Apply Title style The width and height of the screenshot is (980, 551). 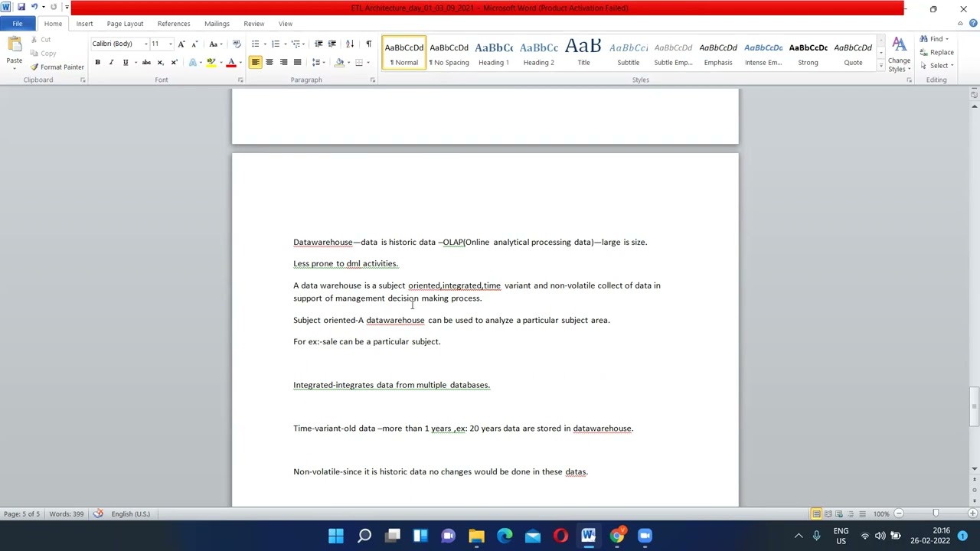[x=583, y=54]
